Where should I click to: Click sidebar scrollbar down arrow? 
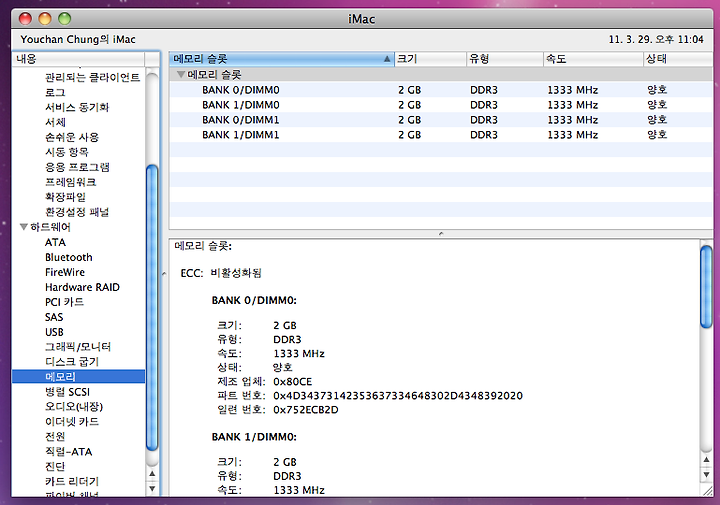point(152,488)
